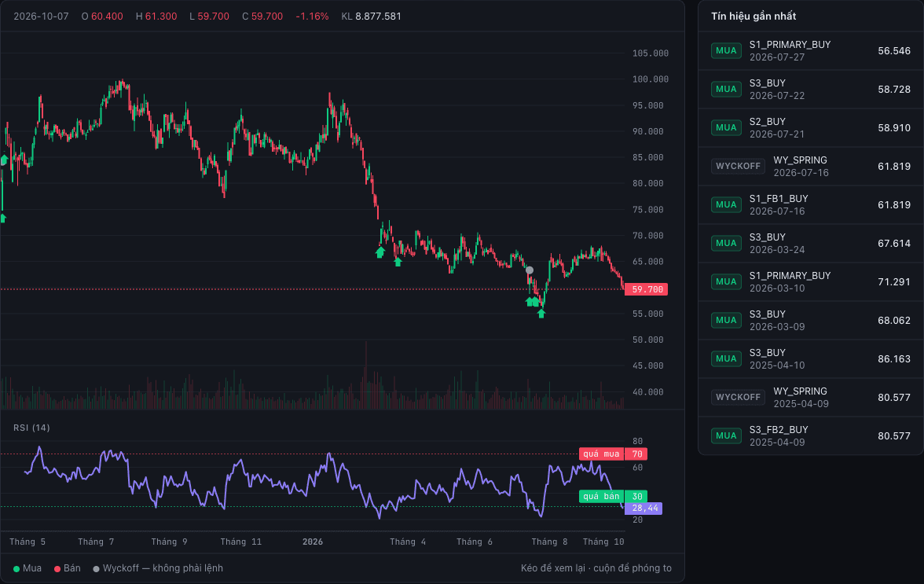Click the red quá mua 70 label
This screenshot has width=924, height=584.
click(x=613, y=454)
